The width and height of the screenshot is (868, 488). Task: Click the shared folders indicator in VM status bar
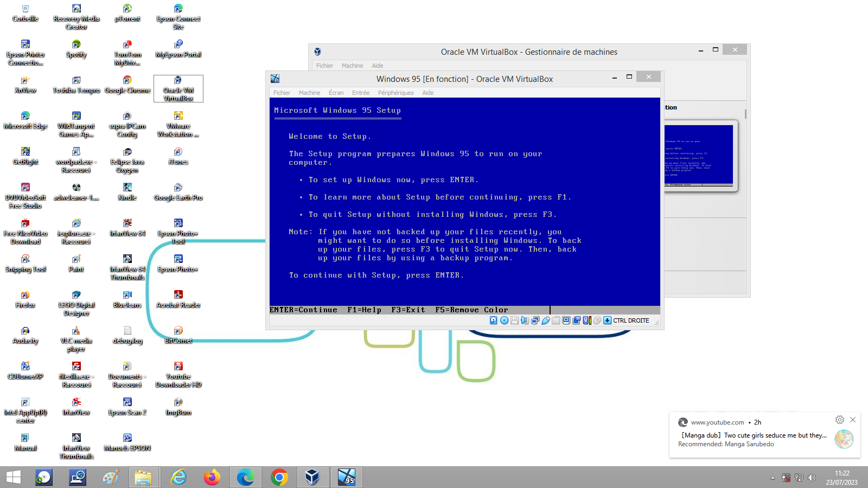tap(556, 320)
